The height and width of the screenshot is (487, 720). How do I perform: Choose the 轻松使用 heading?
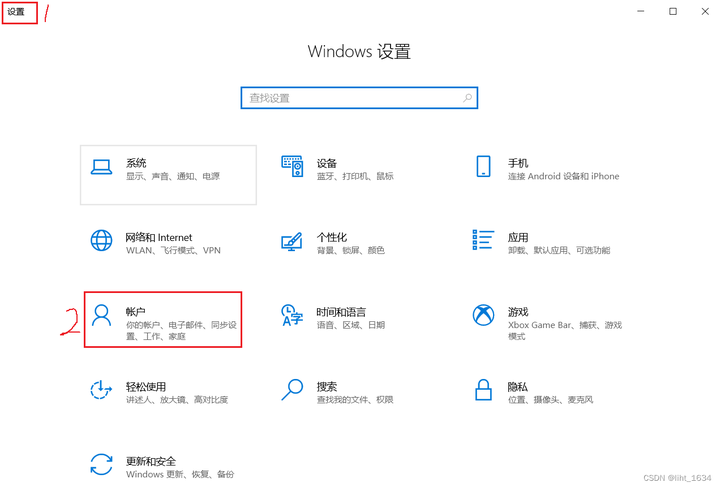pyautogui.click(x=146, y=386)
